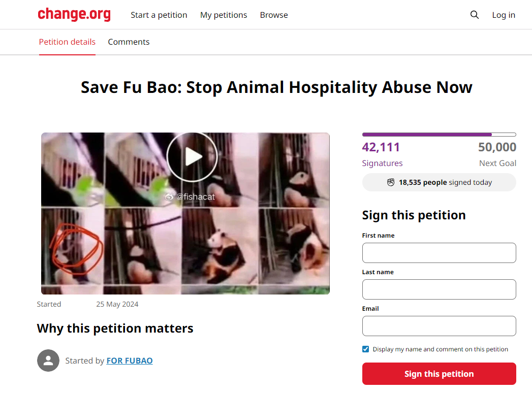
Task: Click the red Sign this petition button
Action: coord(439,374)
